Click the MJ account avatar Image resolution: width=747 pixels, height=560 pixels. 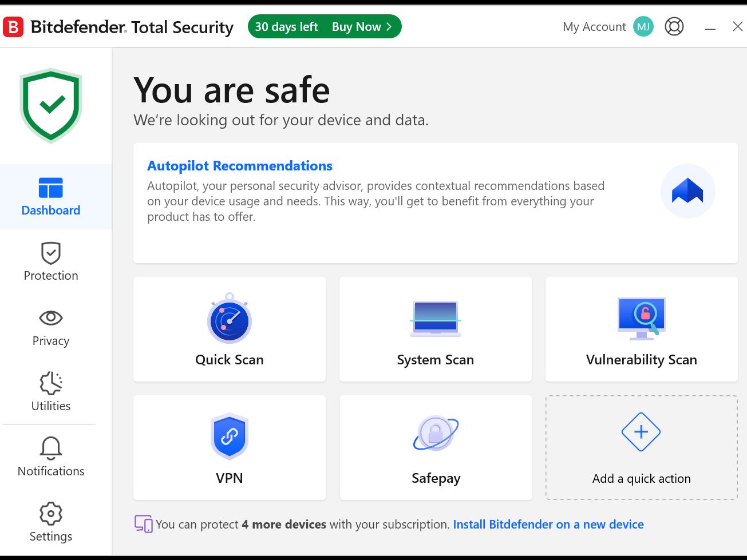coord(643,26)
